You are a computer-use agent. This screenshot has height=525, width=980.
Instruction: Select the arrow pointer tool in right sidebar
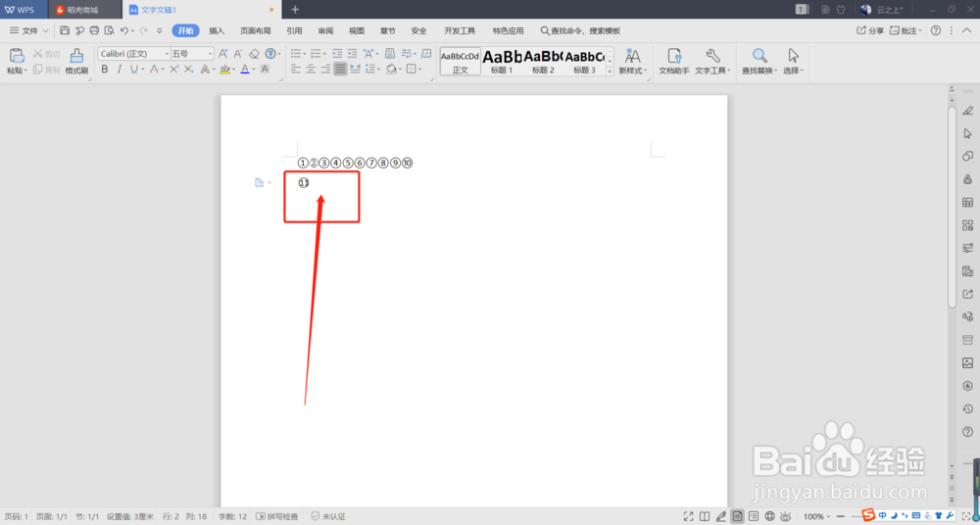coord(967,133)
